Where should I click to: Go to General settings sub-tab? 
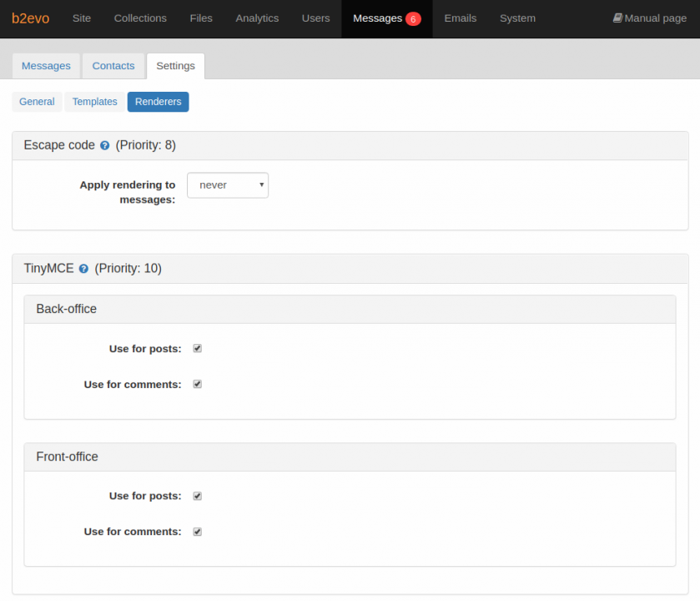[x=37, y=102]
